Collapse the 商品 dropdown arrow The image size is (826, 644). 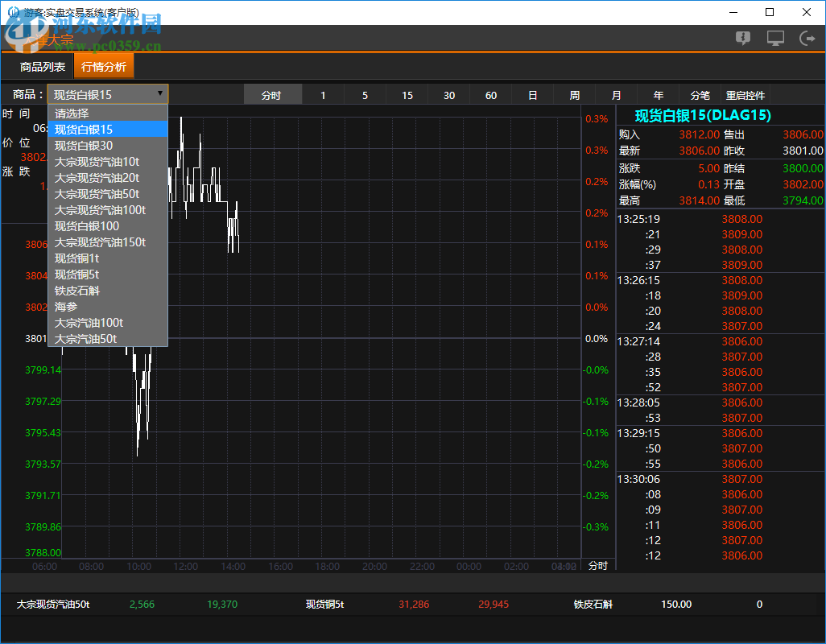tap(159, 93)
